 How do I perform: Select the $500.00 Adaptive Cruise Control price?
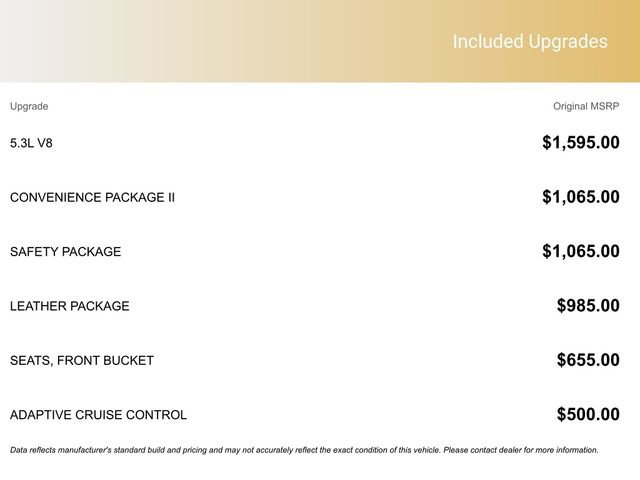point(588,415)
